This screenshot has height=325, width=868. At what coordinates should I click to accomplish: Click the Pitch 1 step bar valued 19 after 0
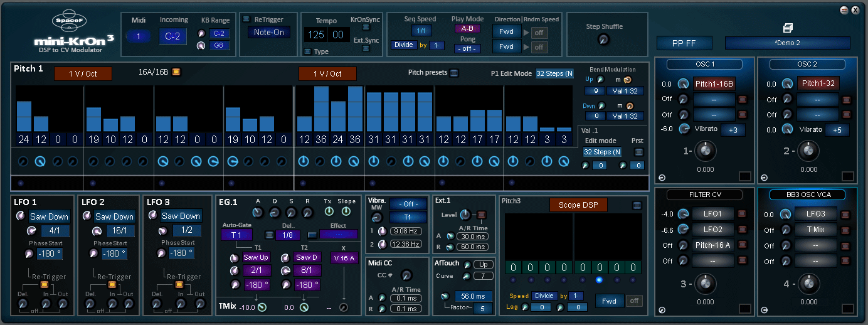(93, 119)
